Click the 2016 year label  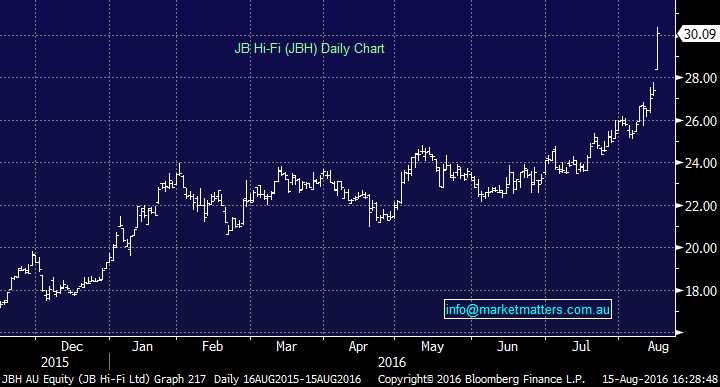click(392, 363)
